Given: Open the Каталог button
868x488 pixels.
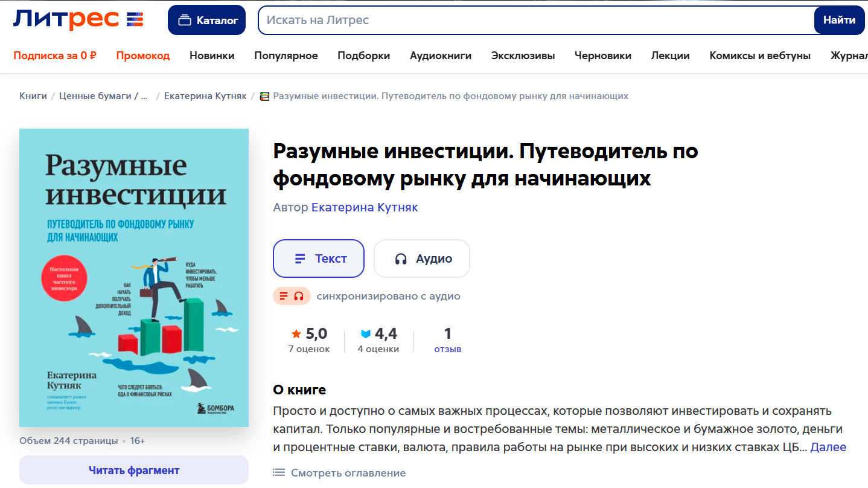Looking at the screenshot, I should coord(207,20).
